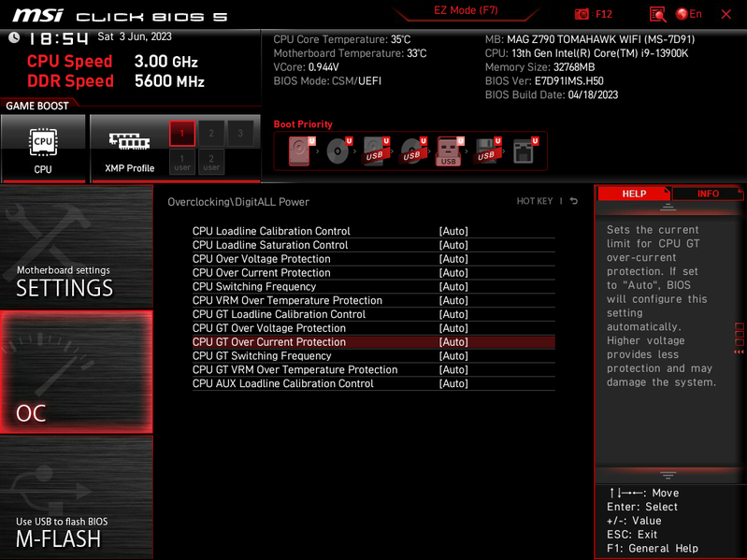Close the BIOS with the X icon
This screenshot has height=560, width=747.
coord(726,14)
